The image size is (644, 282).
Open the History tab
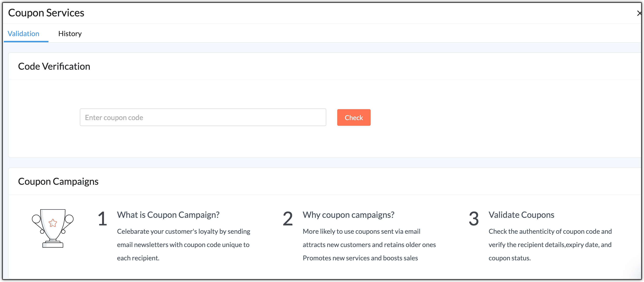(x=70, y=34)
